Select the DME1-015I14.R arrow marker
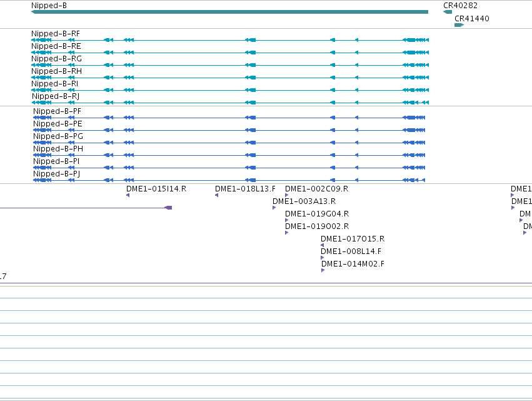 point(128,195)
